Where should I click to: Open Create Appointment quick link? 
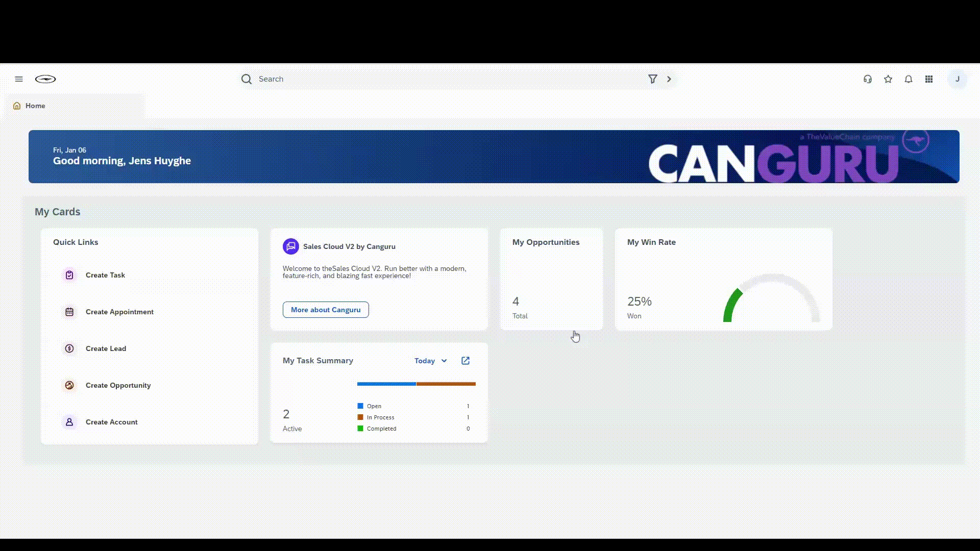point(119,312)
